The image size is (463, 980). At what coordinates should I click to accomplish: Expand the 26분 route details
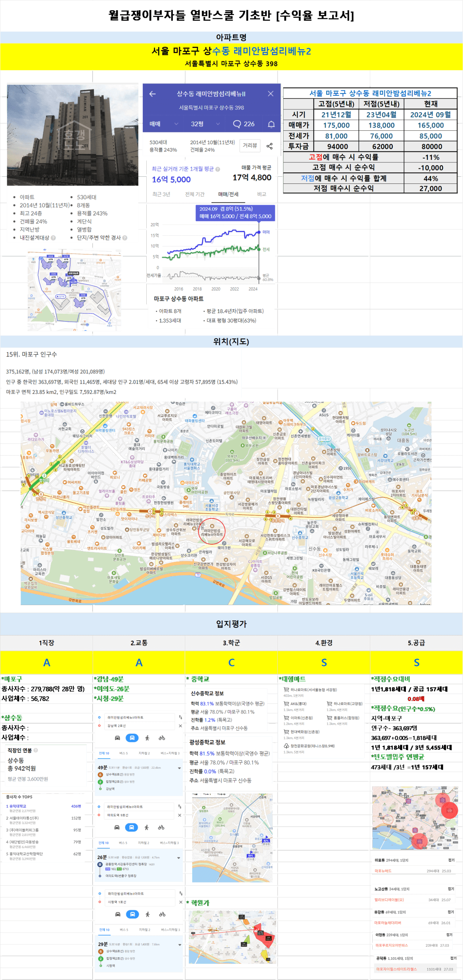click(179, 858)
